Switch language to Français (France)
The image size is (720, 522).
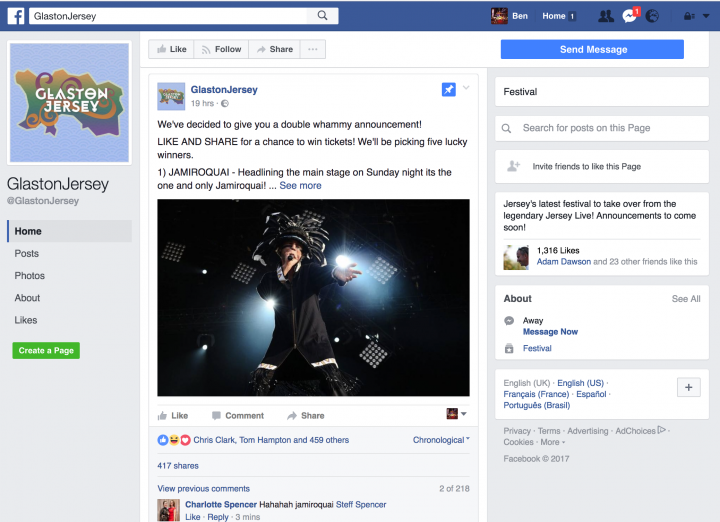pyautogui.click(x=536, y=394)
